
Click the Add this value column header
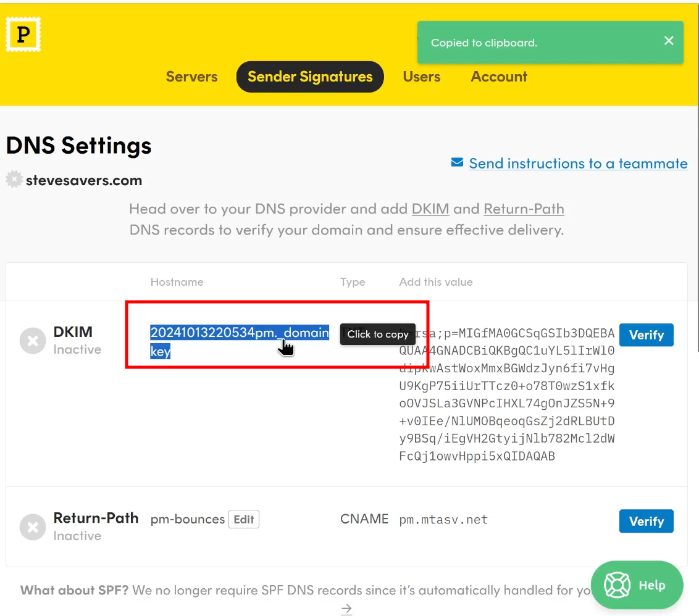click(x=435, y=282)
